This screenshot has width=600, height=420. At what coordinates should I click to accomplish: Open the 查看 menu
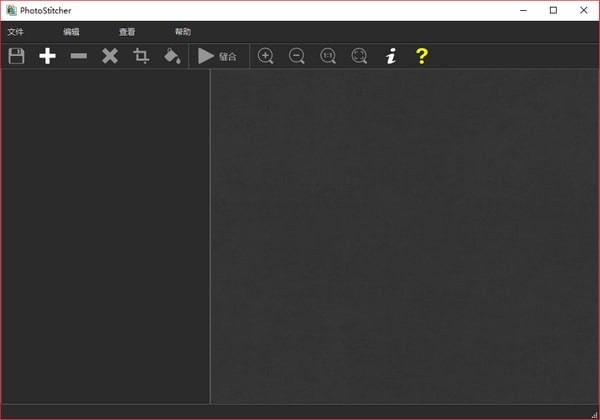point(127,32)
